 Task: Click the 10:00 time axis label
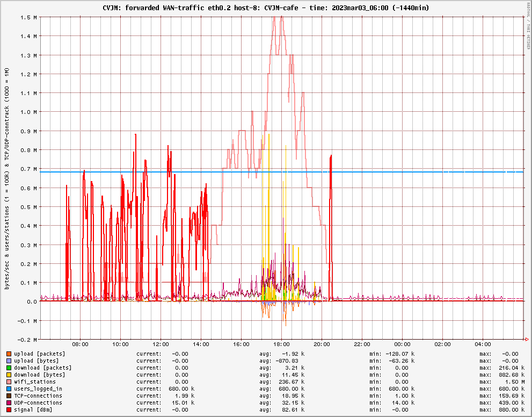pyautogui.click(x=120, y=344)
